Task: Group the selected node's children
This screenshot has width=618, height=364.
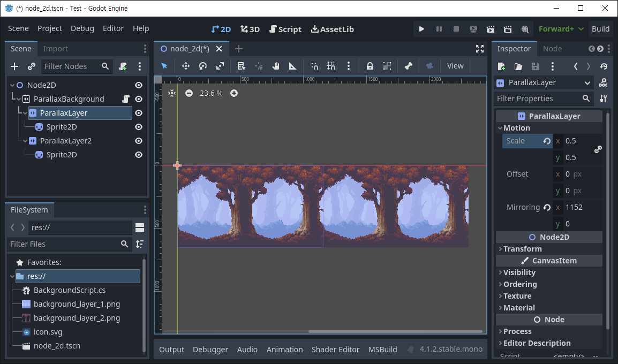Action: click(387, 66)
